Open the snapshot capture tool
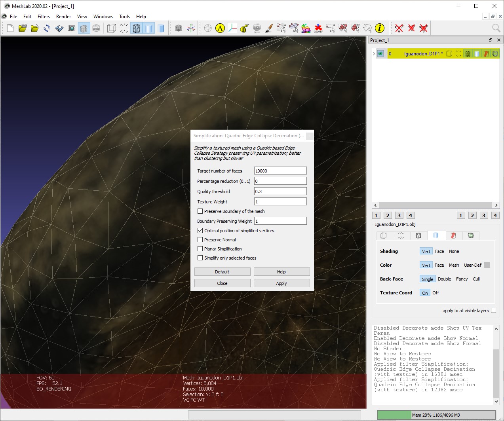The width and height of the screenshot is (504, 421). [72, 28]
